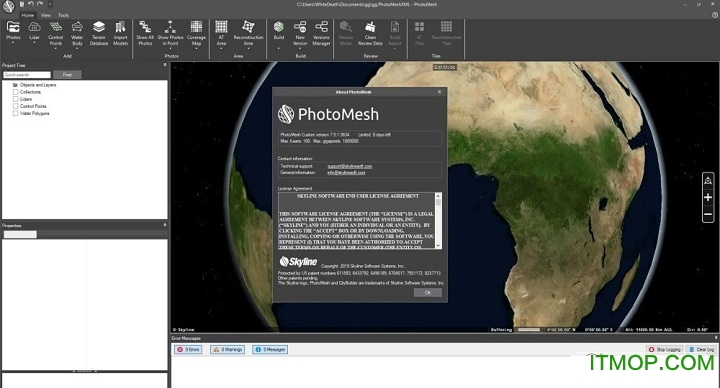Image resolution: width=720 pixels, height=388 pixels.
Task: Open the quick access toolbar dropdown
Action: pyautogui.click(x=50, y=4)
